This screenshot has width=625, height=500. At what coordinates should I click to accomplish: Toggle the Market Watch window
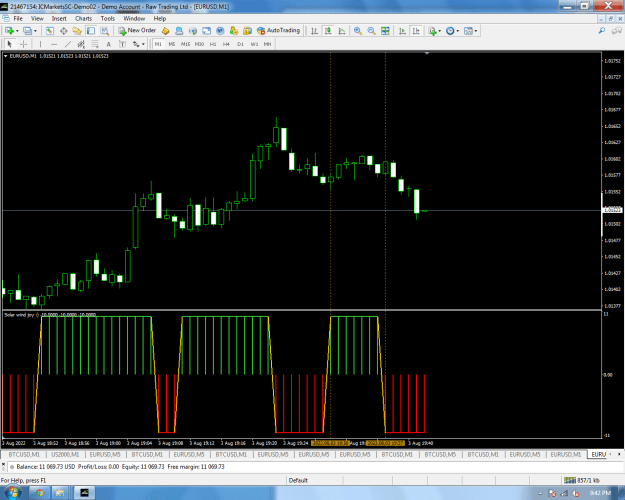click(x=50, y=31)
